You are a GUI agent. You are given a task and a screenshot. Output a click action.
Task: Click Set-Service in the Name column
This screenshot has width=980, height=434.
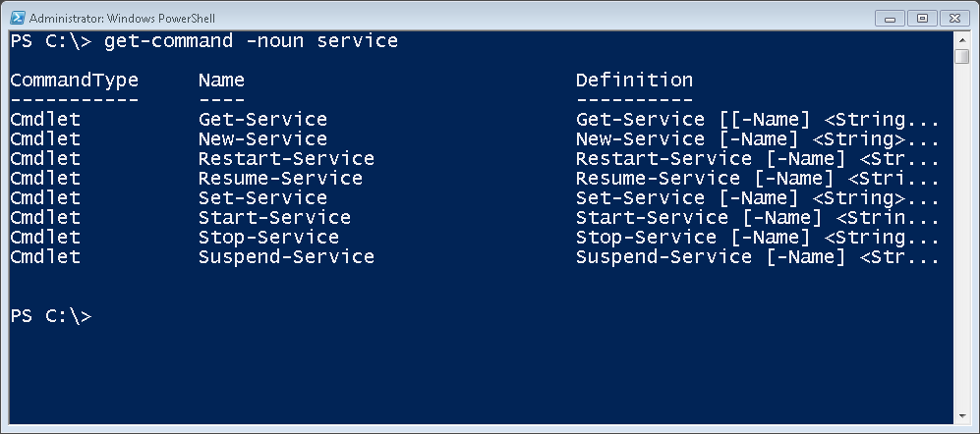click(262, 198)
